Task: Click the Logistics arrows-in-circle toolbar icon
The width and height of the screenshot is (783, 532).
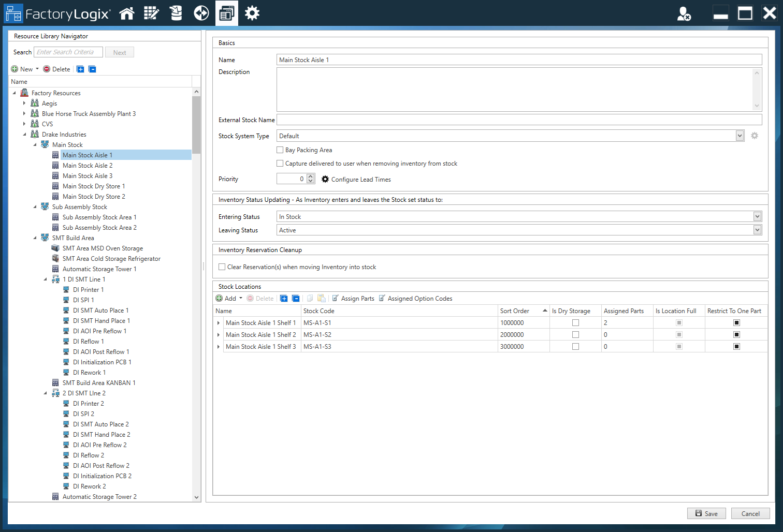Action: tap(201, 13)
